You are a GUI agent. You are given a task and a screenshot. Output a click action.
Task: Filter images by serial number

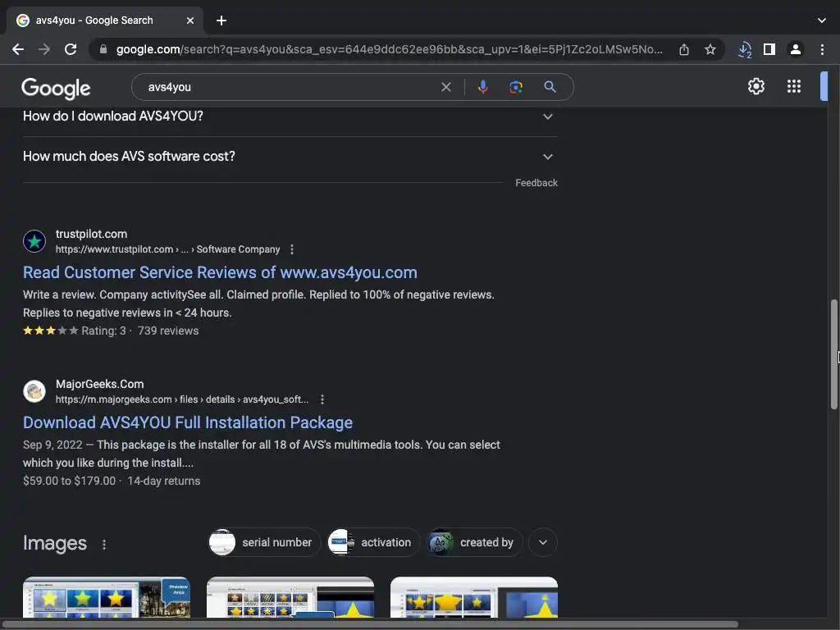264,542
